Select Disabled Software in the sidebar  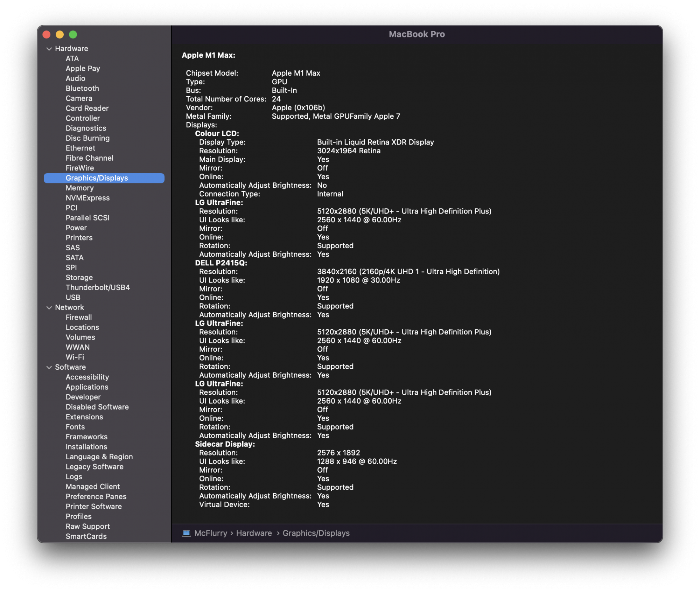click(97, 407)
